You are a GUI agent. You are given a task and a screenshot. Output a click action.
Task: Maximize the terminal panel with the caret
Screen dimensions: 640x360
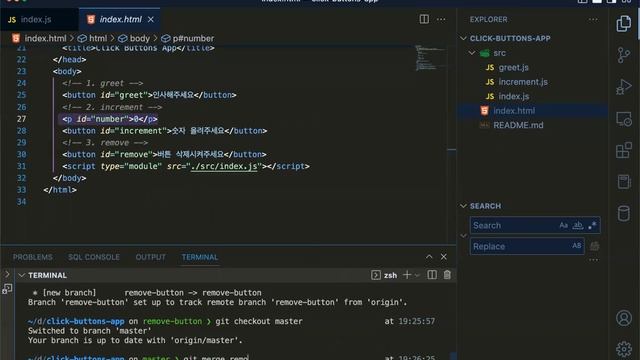pos(429,257)
